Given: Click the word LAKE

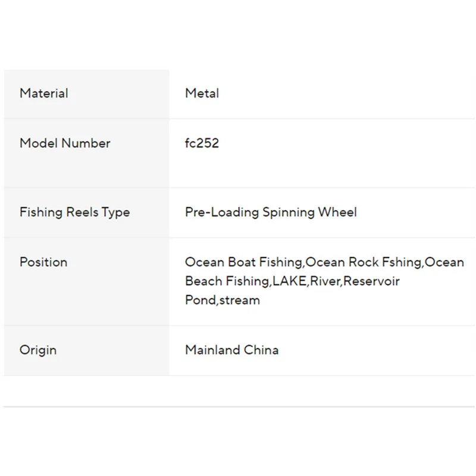Looking at the screenshot, I should tap(289, 281).
